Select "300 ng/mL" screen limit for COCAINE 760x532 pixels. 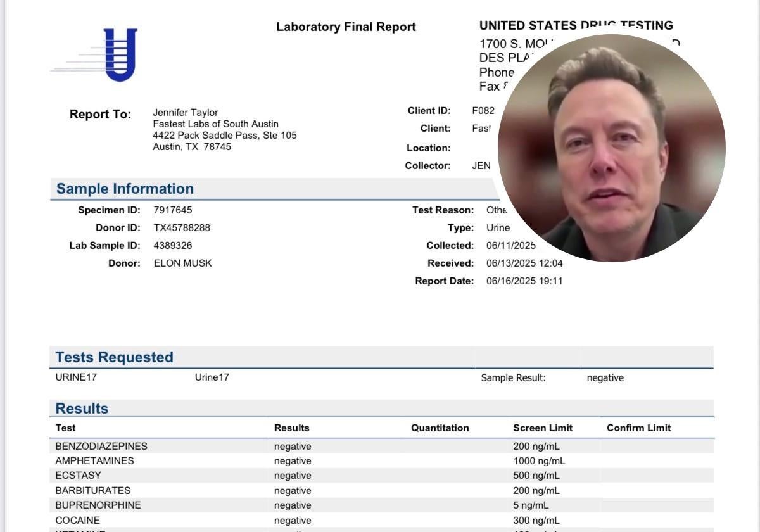pyautogui.click(x=536, y=521)
